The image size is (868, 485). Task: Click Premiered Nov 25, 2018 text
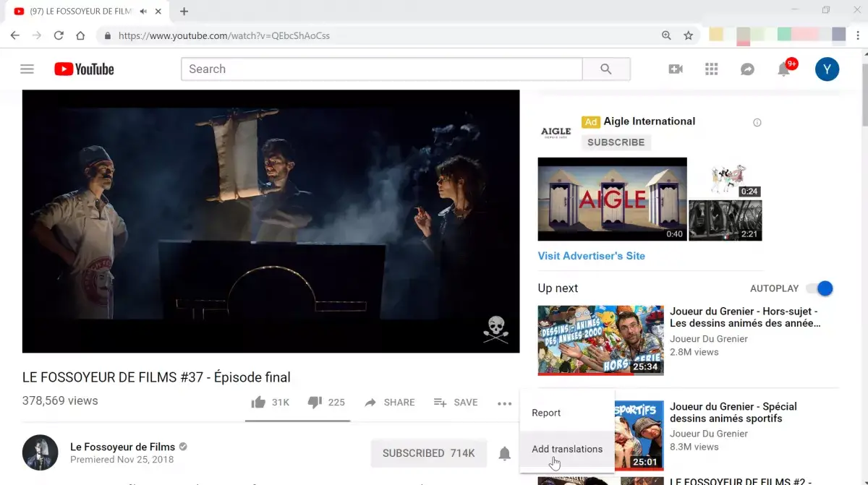pos(122,460)
